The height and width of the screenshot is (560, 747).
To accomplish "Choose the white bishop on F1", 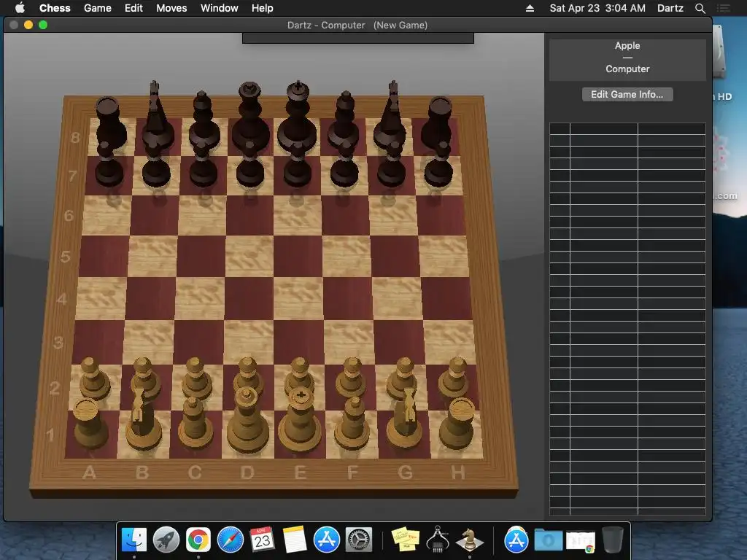I will click(x=352, y=423).
